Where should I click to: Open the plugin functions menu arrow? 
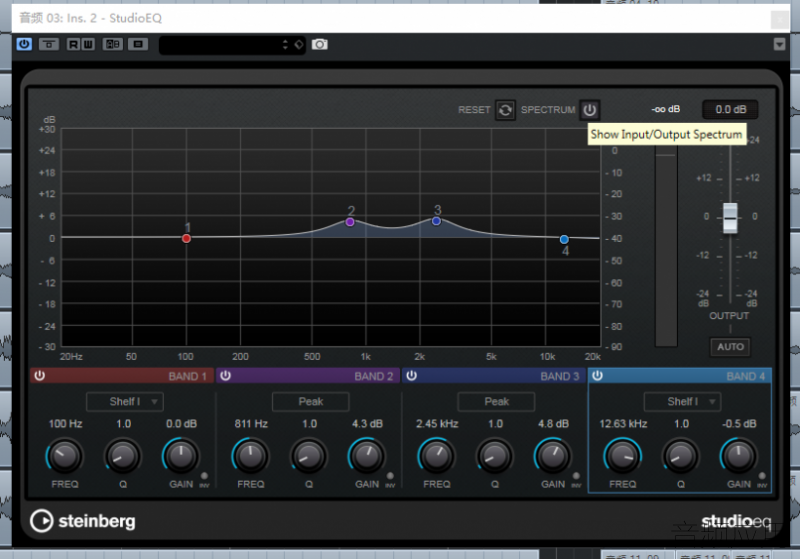click(x=779, y=44)
